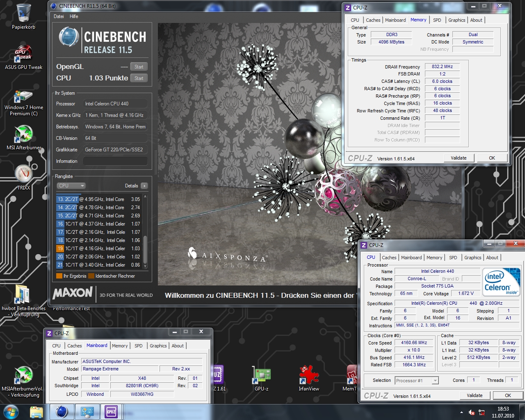Switch to CPU tab in CPU-Z memory window
The height and width of the screenshot is (420, 525).
pyautogui.click(x=355, y=20)
